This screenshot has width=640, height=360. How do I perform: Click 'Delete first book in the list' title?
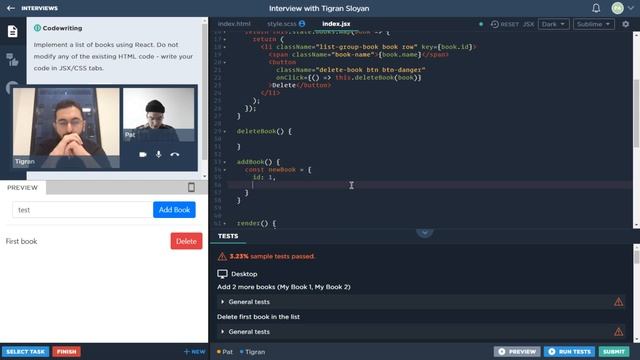coord(258,317)
